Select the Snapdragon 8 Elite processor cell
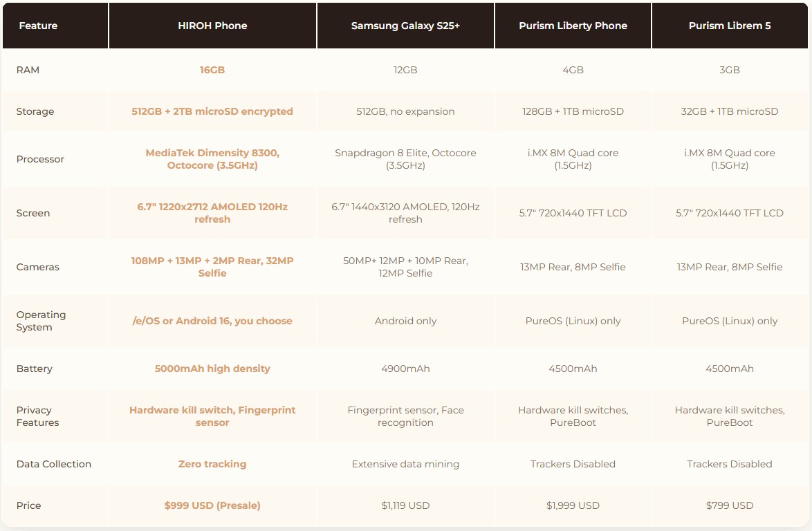The height and width of the screenshot is (531, 812). pyautogui.click(x=405, y=159)
